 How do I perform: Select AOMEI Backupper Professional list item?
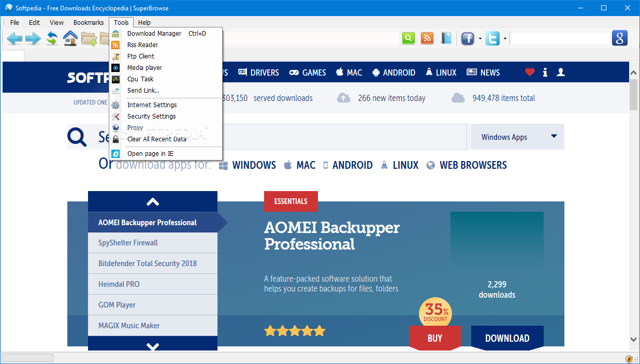coord(153,222)
